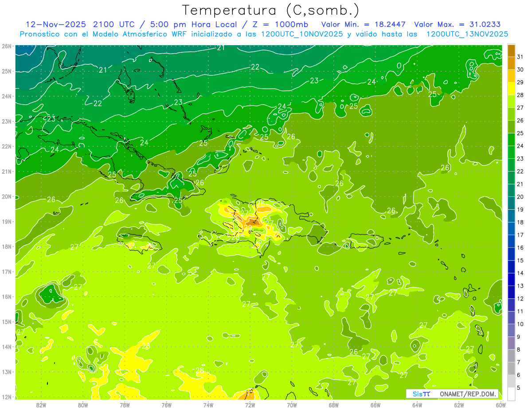532x411 pixels.
Task: Click the '19N' latitude axis label
Action: pyautogui.click(x=7, y=222)
